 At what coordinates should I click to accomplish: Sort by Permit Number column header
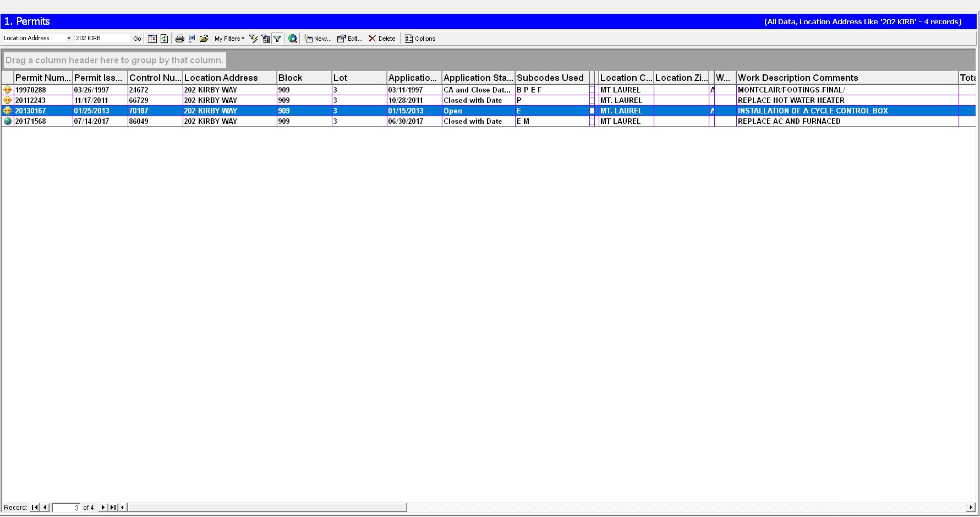click(43, 78)
